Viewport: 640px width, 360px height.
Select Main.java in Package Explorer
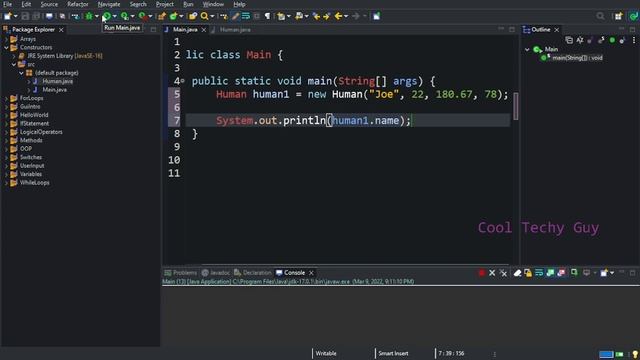(x=55, y=89)
